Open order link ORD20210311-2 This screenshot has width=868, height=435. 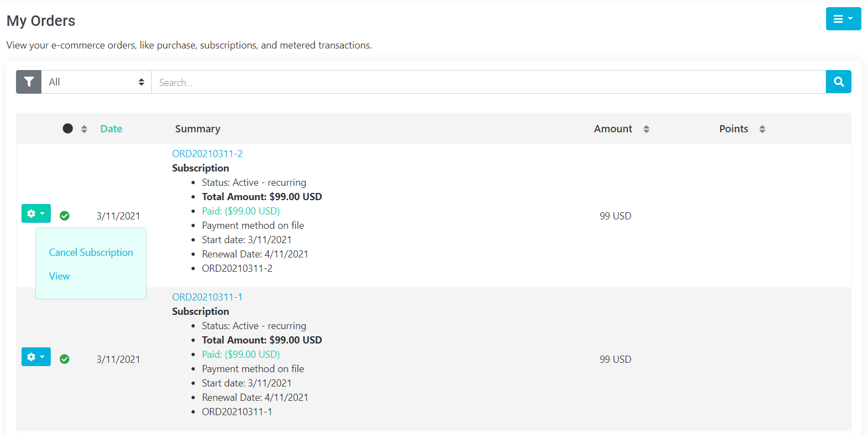[x=207, y=154]
